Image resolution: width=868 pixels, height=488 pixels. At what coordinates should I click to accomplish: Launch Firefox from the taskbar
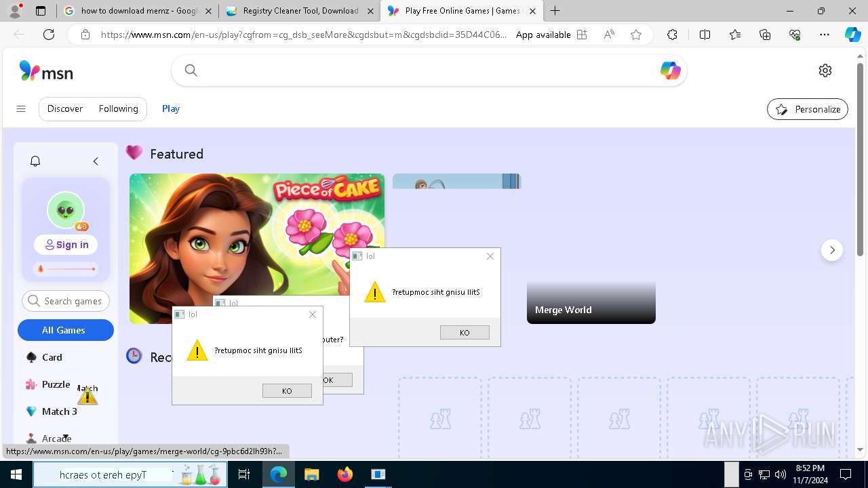(345, 474)
